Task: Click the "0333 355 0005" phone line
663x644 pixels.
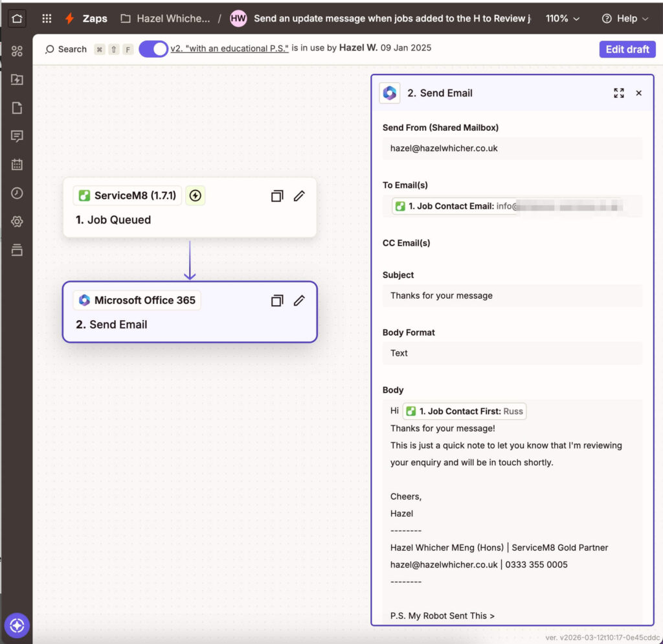Action: click(536, 565)
